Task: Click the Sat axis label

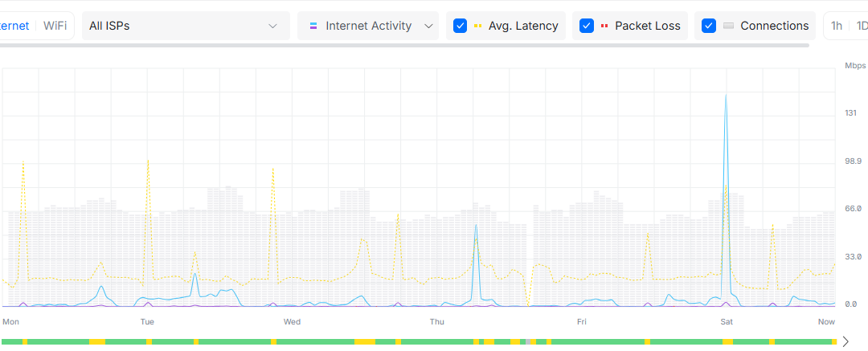Action: pos(727,321)
